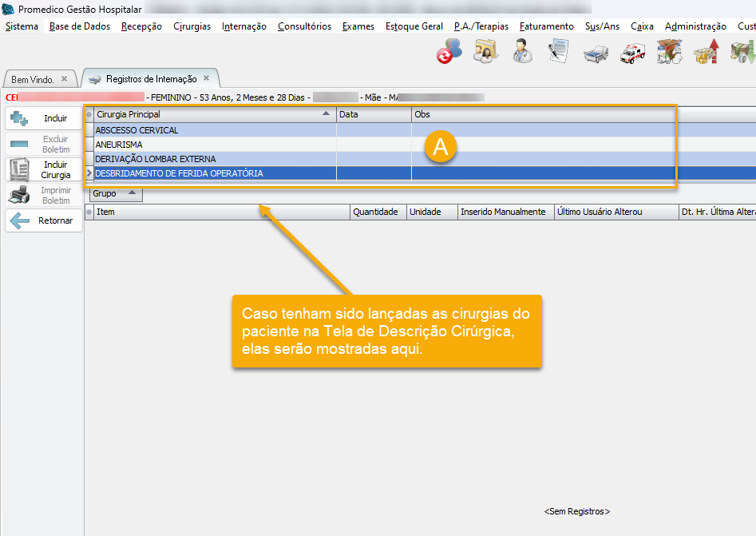Open the medicine supplies box icon
The width and height of the screenshot is (756, 536).
coord(668,53)
